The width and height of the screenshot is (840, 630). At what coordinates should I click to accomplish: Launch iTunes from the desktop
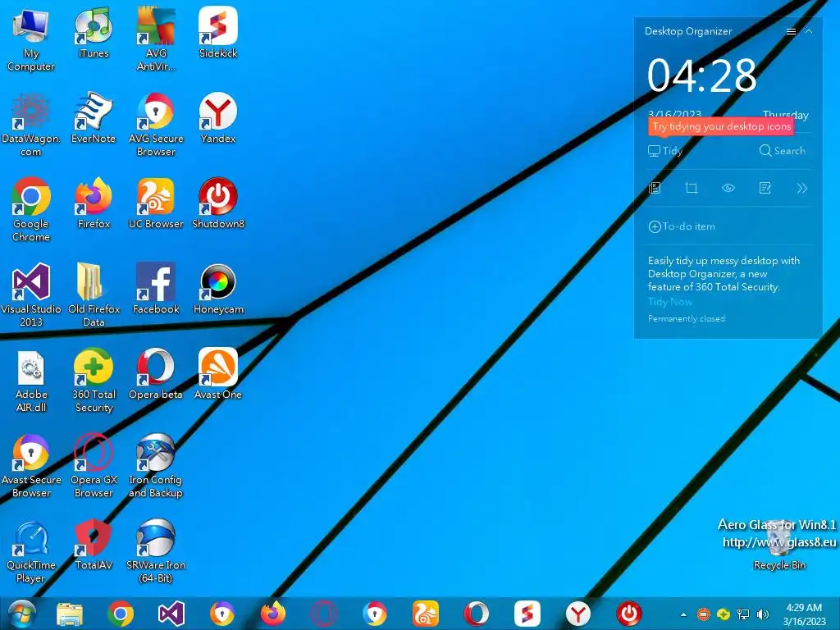coord(94,32)
